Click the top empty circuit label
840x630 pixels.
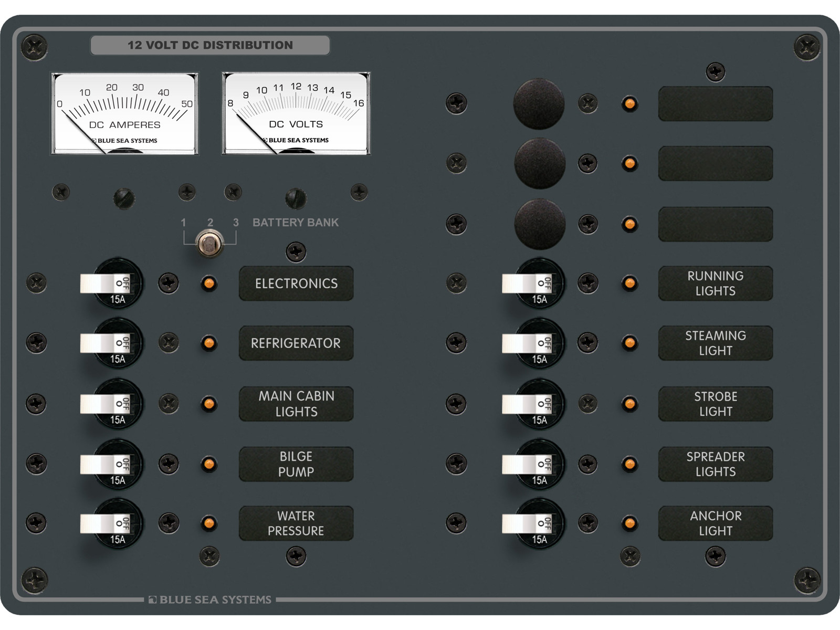715,104
